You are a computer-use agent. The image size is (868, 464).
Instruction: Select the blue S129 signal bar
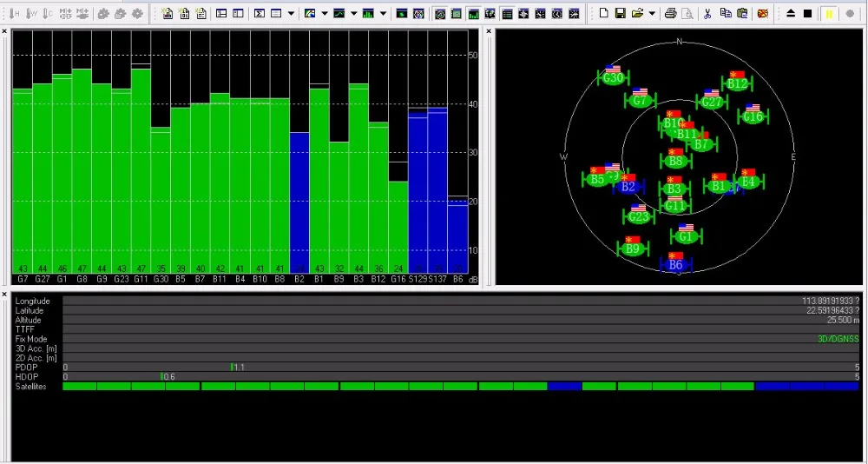point(418,191)
